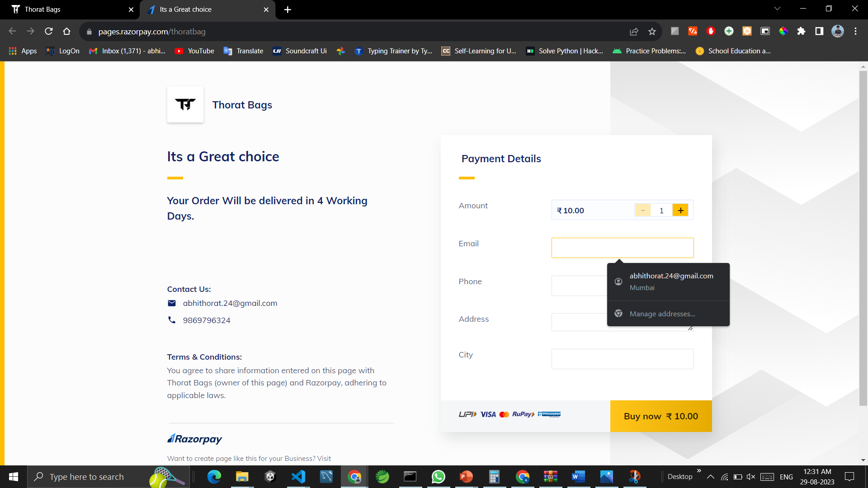Switch to the Thorat Bags tab
Viewport: 868px width, 488px height.
(68, 9)
